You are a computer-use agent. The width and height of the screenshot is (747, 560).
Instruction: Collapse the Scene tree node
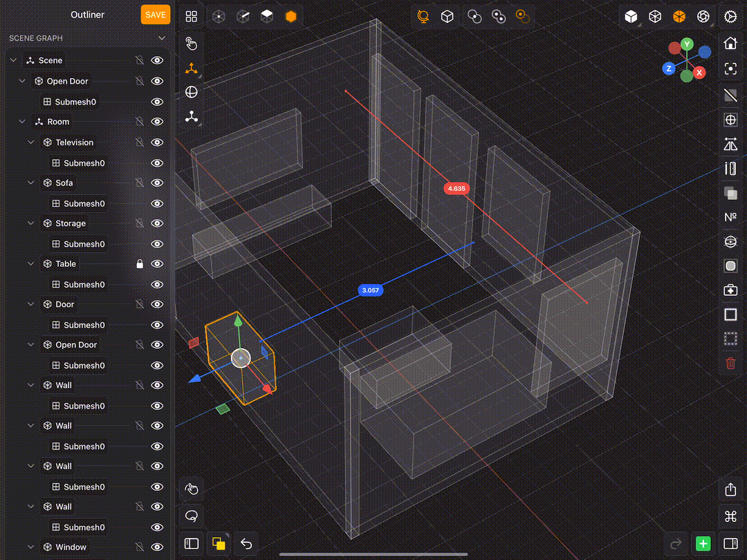(x=13, y=60)
